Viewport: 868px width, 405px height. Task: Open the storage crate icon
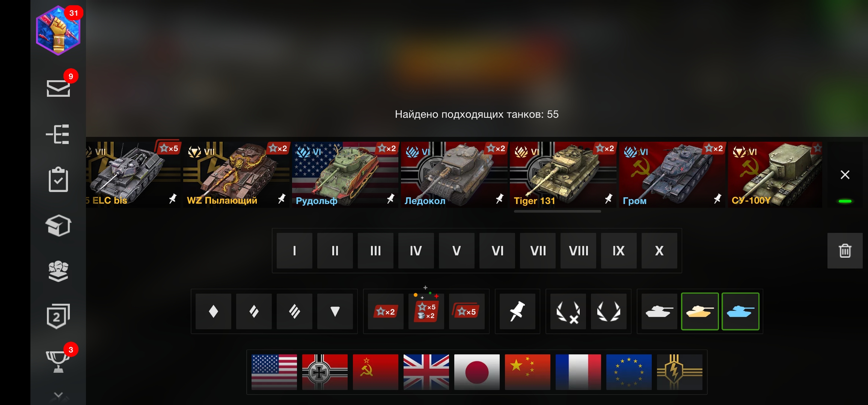pos(58,225)
